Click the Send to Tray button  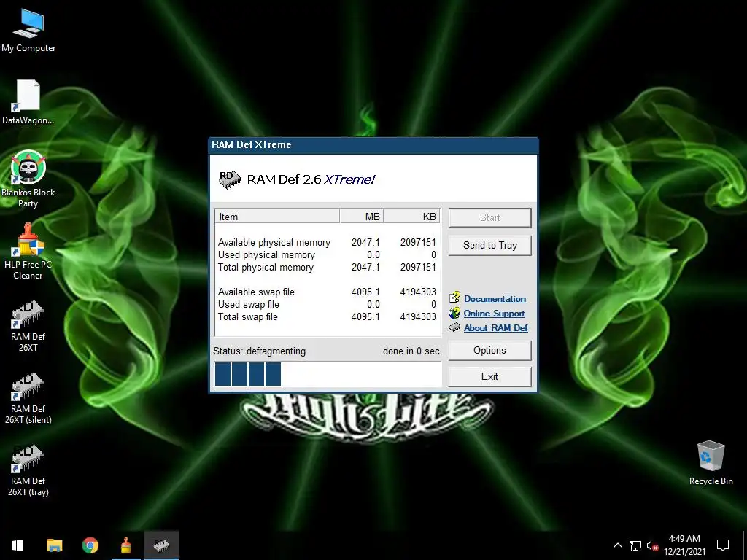[489, 245]
